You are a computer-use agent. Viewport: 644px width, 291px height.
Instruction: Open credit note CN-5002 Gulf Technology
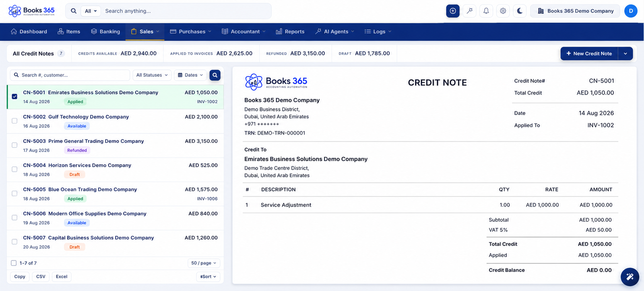(116, 121)
